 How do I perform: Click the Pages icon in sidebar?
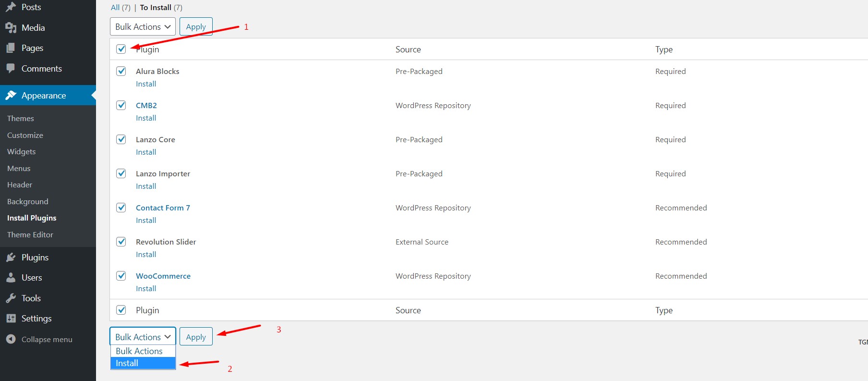click(11, 48)
